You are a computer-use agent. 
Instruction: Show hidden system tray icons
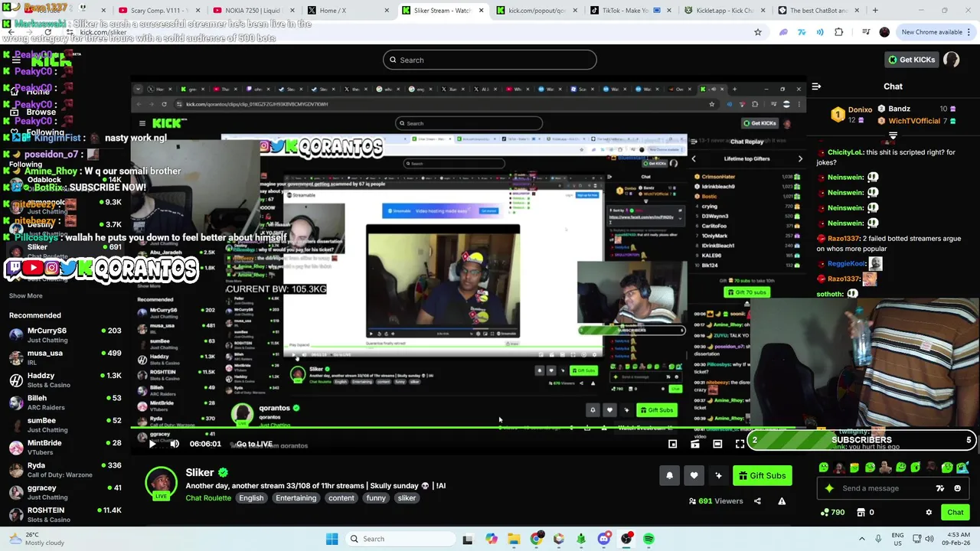tap(862, 539)
